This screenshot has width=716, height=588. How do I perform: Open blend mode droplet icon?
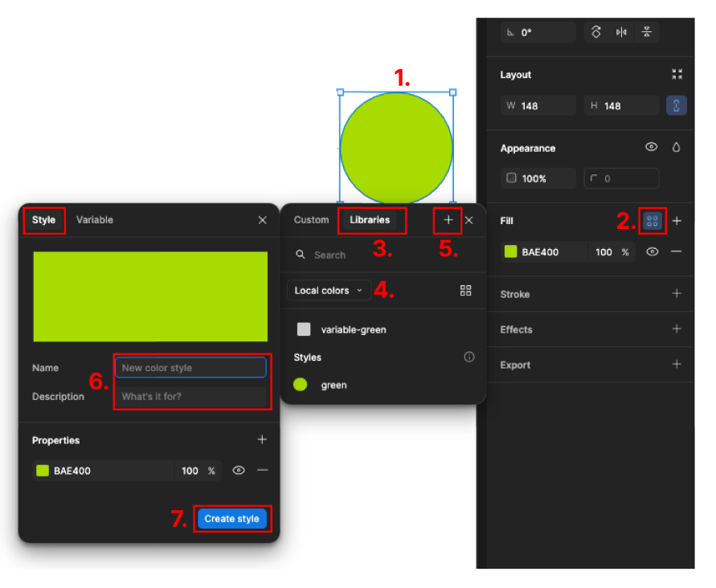pos(677,147)
